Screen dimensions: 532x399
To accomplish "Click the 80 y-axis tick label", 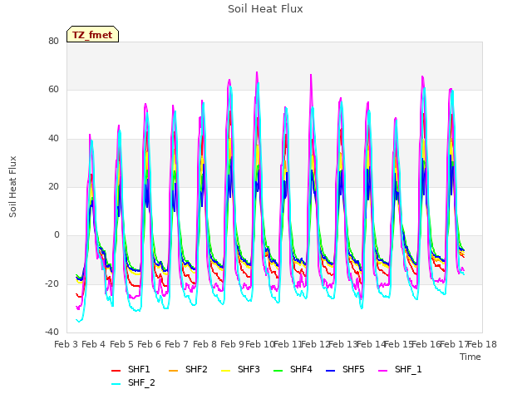I will click(53, 41).
